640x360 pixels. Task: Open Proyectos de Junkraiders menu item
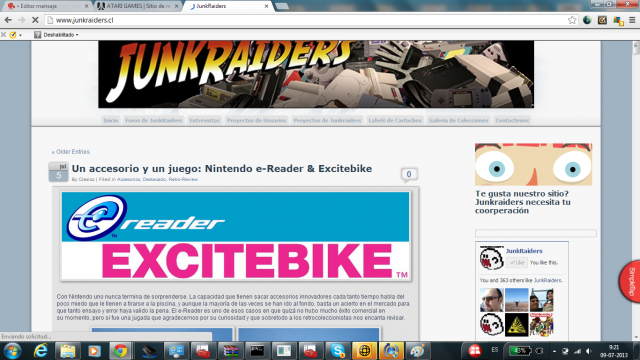[327, 120]
